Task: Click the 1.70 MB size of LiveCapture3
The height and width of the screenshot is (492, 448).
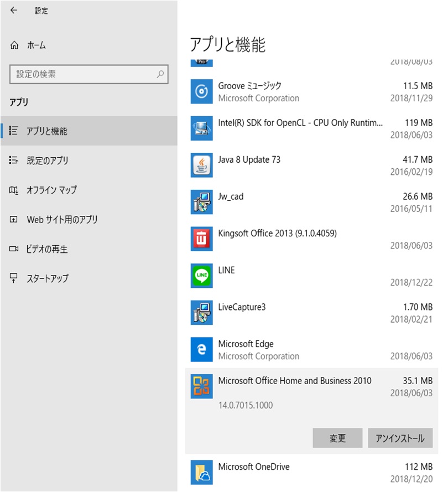Action: tap(418, 307)
